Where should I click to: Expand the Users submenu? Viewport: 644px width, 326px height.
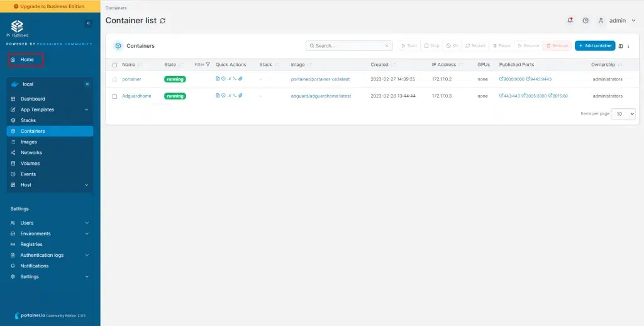[87, 223]
